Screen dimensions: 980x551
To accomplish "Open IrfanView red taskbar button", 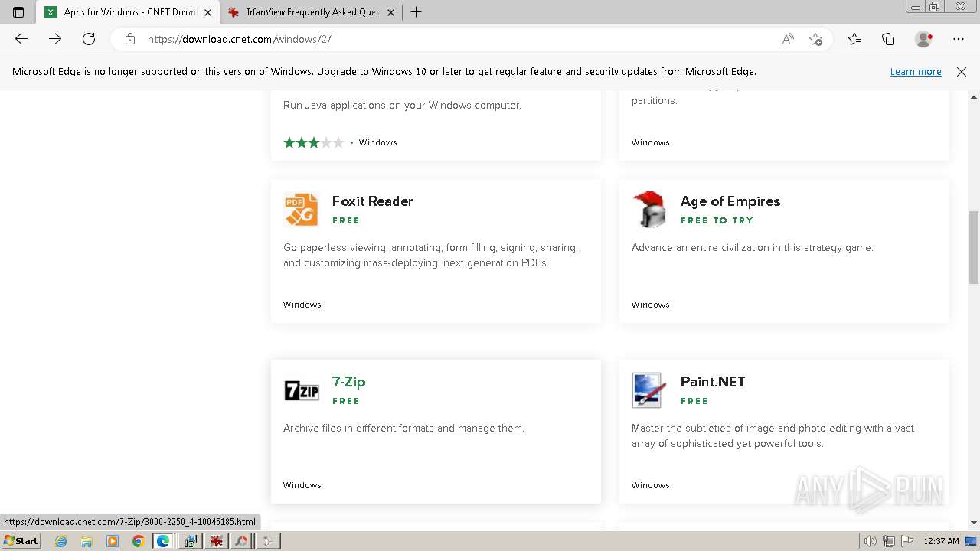I will pyautogui.click(x=216, y=541).
